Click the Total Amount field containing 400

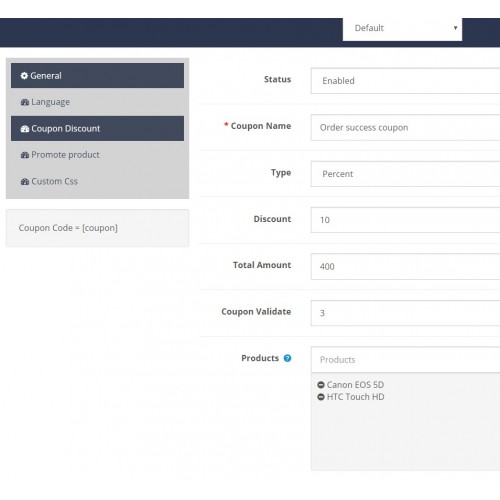[x=405, y=267]
